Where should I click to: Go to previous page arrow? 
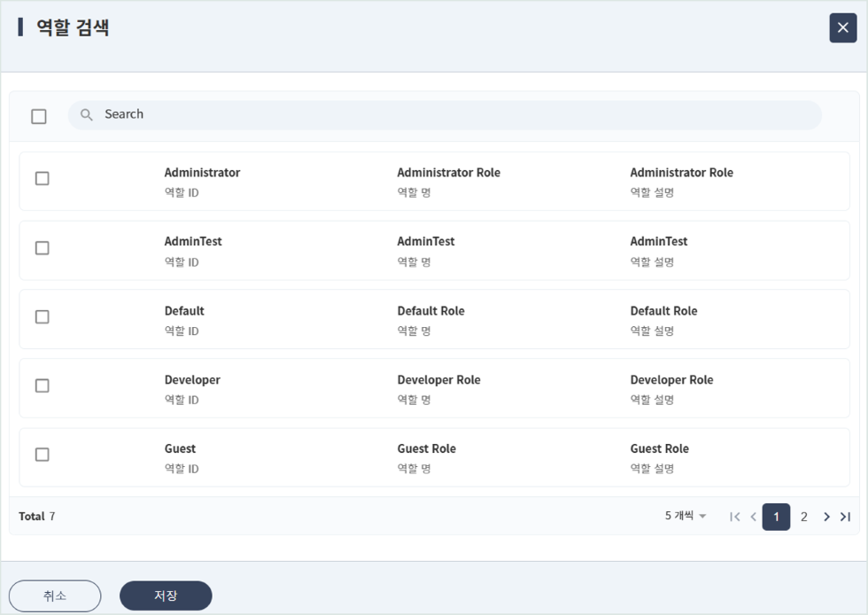coord(754,517)
